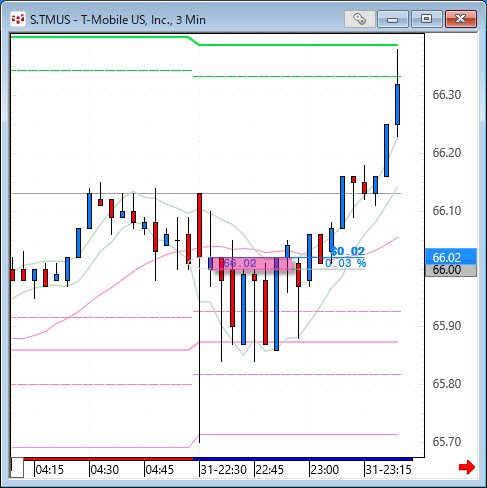Click the 23:00 time axis label
The width and height of the screenshot is (487, 488).
tap(325, 470)
